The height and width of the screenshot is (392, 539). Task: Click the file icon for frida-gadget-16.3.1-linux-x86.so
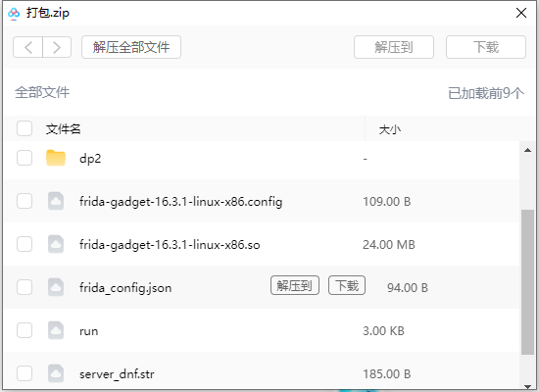pos(56,244)
